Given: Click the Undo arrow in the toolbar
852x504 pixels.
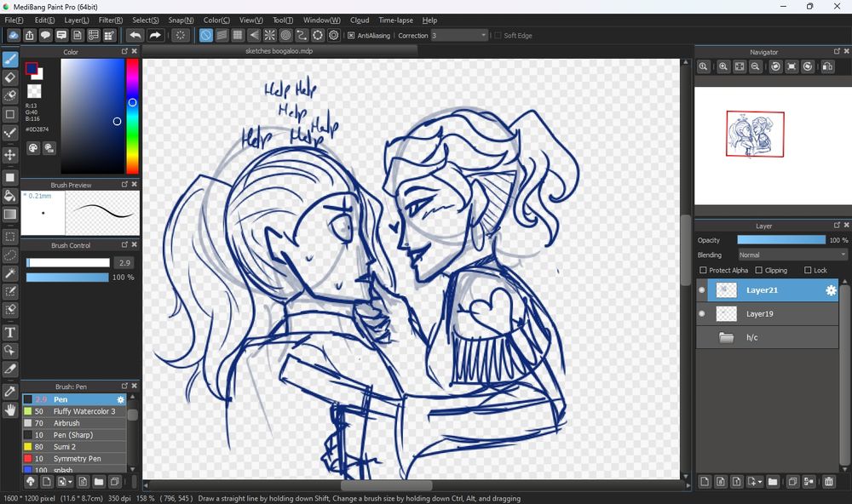Looking at the screenshot, I should [136, 35].
